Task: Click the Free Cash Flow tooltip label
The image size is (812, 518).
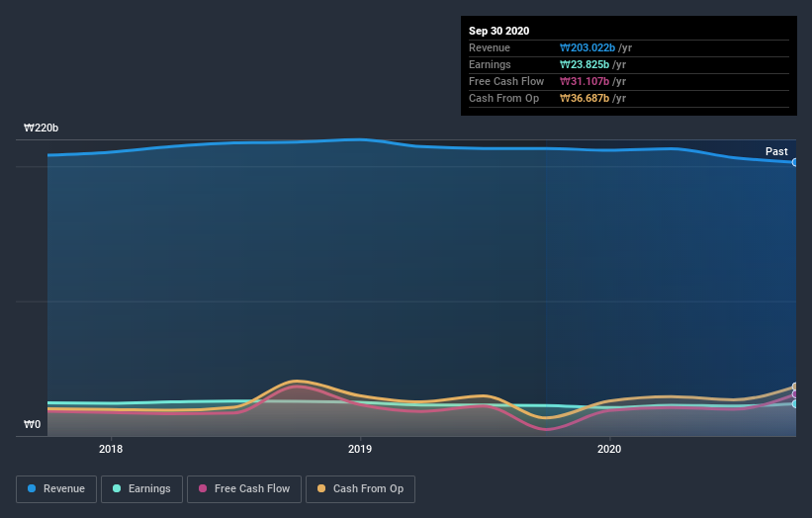Action: click(506, 81)
